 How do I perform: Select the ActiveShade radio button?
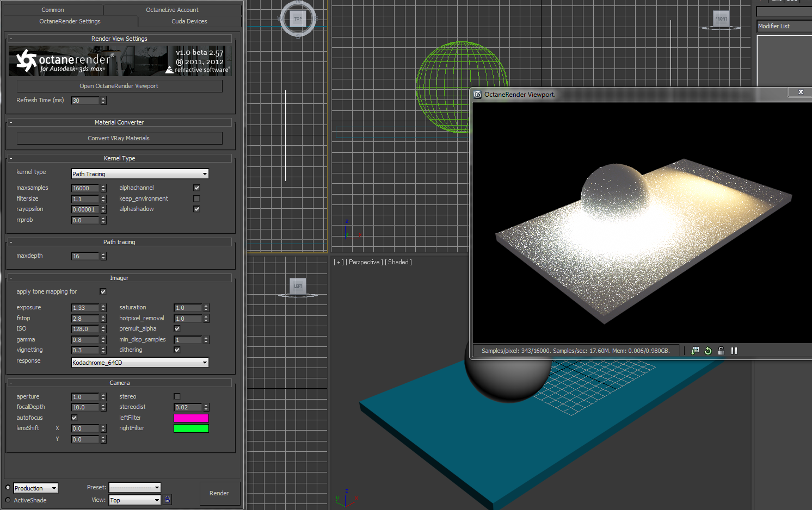click(x=8, y=500)
